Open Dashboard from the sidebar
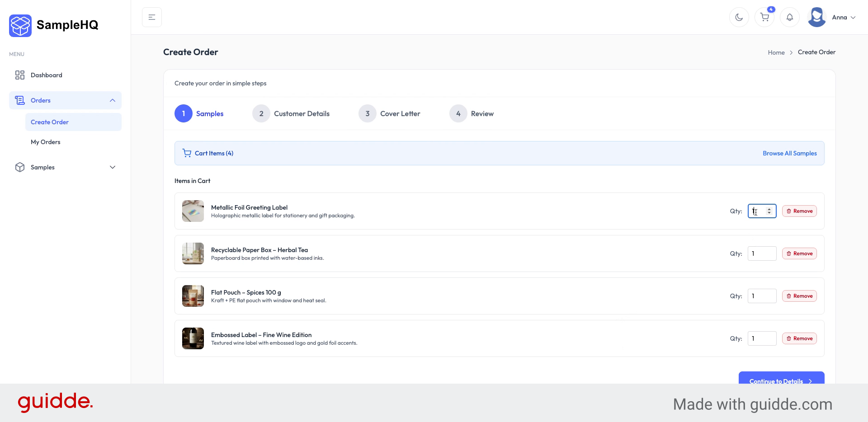The height and width of the screenshot is (422, 868). pyautogui.click(x=46, y=75)
